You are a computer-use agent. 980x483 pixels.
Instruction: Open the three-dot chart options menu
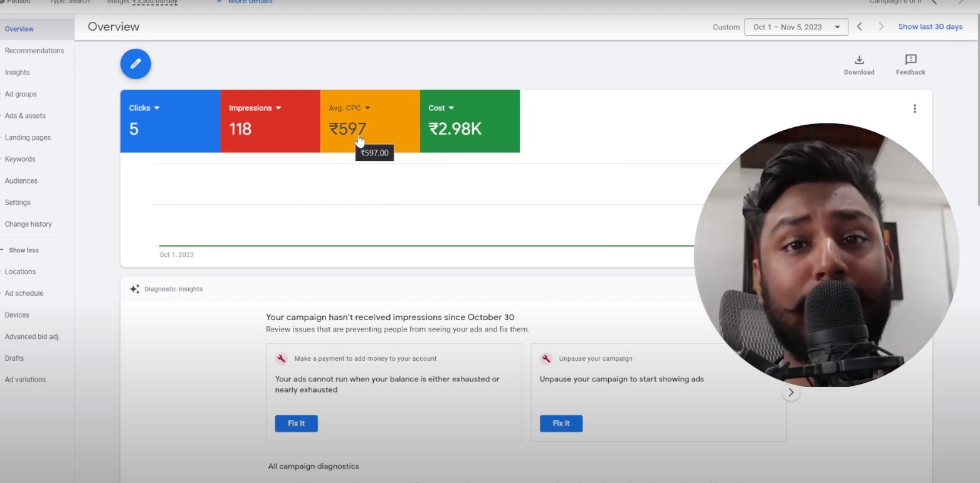coord(914,108)
